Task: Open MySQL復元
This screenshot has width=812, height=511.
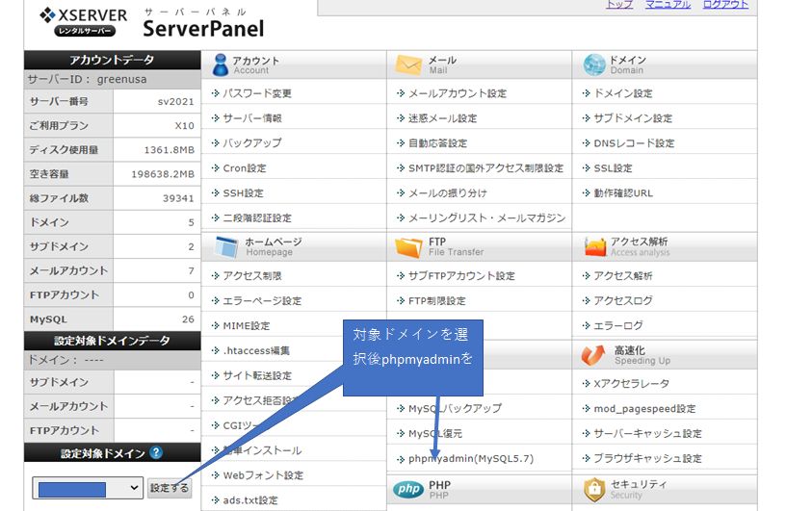Action: pyautogui.click(x=435, y=433)
